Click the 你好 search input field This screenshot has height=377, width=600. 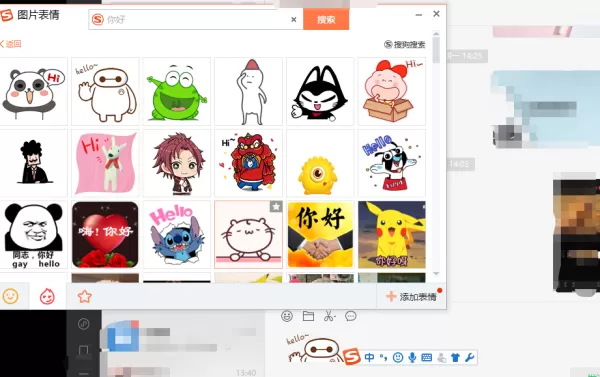pos(196,20)
